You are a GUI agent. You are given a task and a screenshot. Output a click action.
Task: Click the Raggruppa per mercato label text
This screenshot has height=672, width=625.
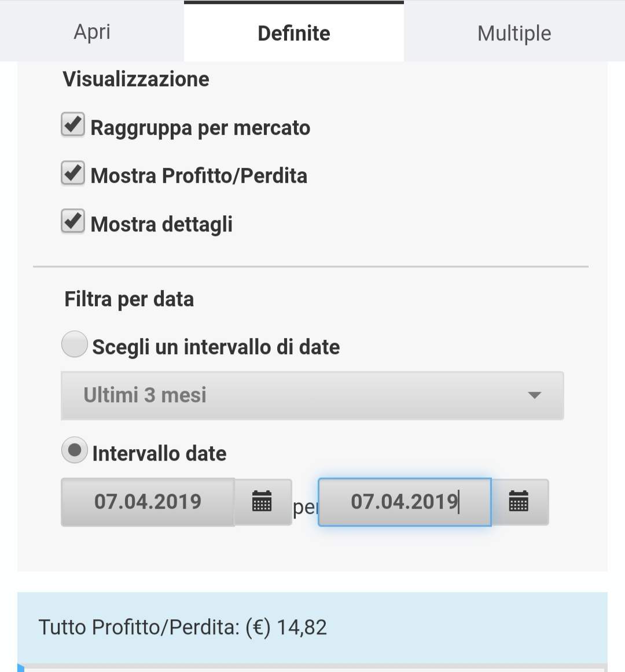pos(200,128)
